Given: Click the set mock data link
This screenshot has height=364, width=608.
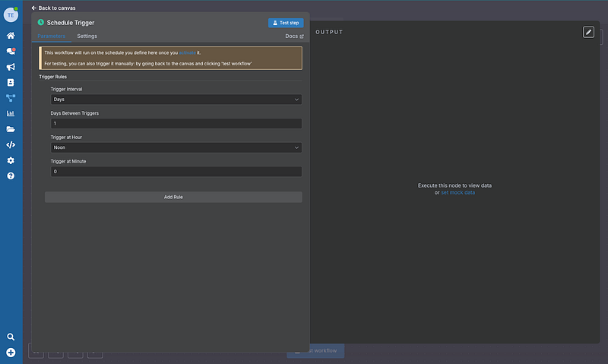Looking at the screenshot, I should [458, 192].
